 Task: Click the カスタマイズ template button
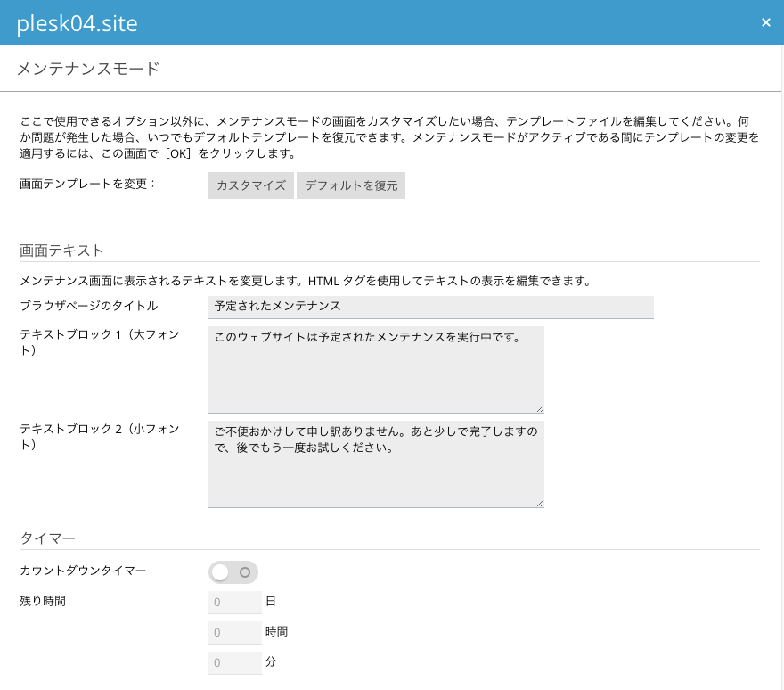pos(250,185)
